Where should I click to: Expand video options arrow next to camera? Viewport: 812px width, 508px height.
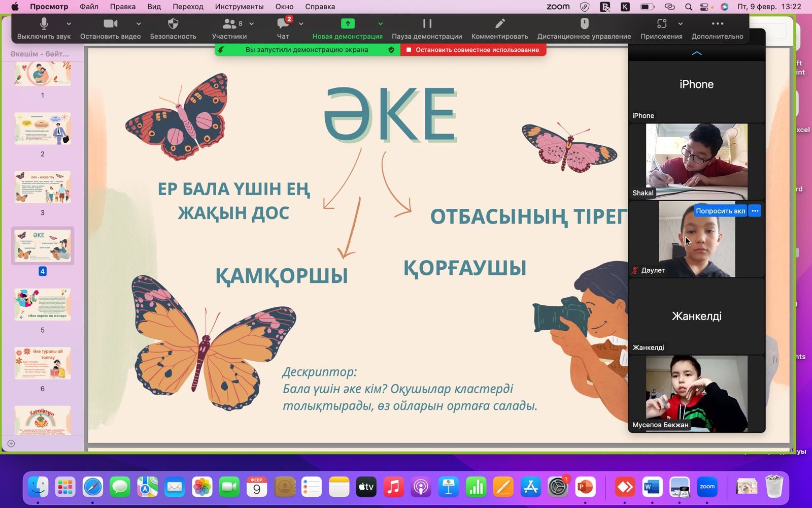coord(139,24)
